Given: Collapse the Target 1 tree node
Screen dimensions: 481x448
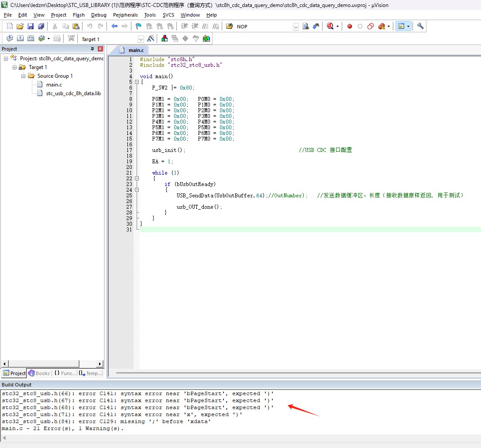Looking at the screenshot, I should coord(15,67).
